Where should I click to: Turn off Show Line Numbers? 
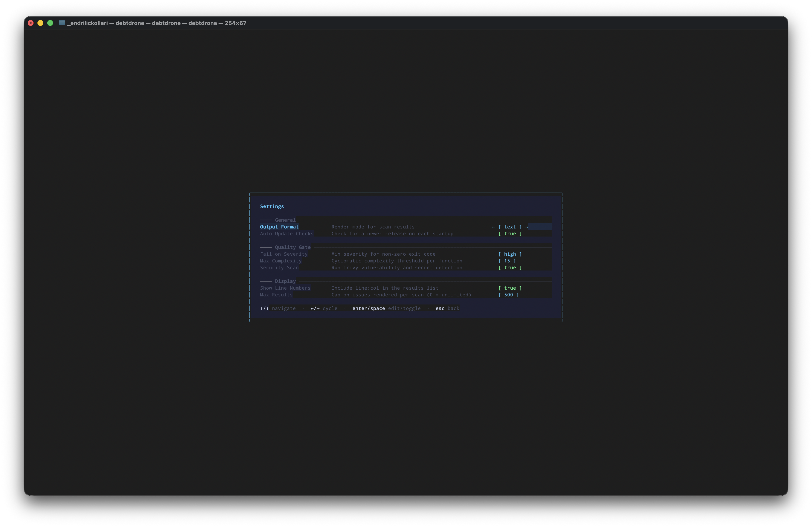[x=510, y=288]
